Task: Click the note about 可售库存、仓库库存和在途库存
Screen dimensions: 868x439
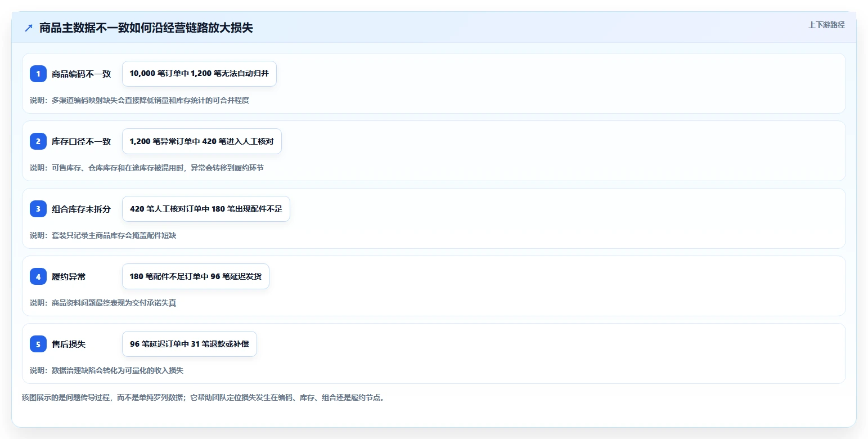Action: [147, 168]
